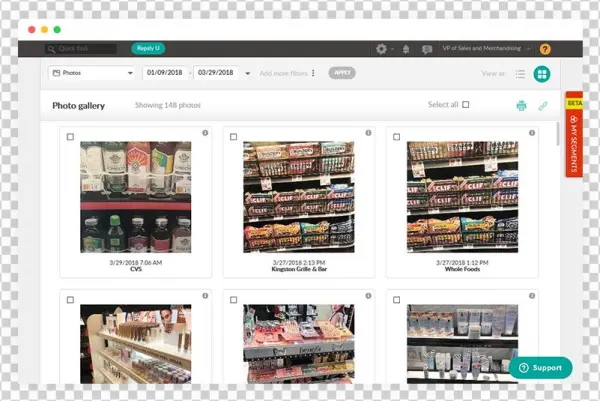Image resolution: width=600 pixels, height=401 pixels.
Task: Print the photo gallery
Action: point(521,106)
